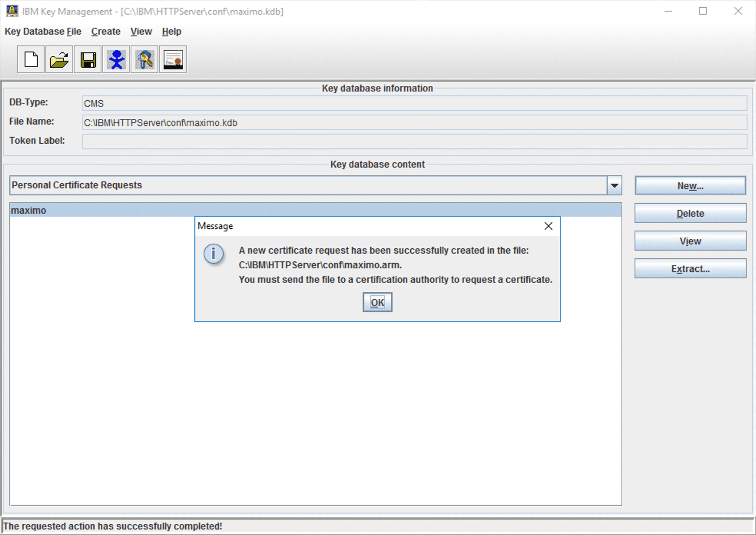The width and height of the screenshot is (756, 535).
Task: Click OK in the Message dialog
Action: pos(377,302)
